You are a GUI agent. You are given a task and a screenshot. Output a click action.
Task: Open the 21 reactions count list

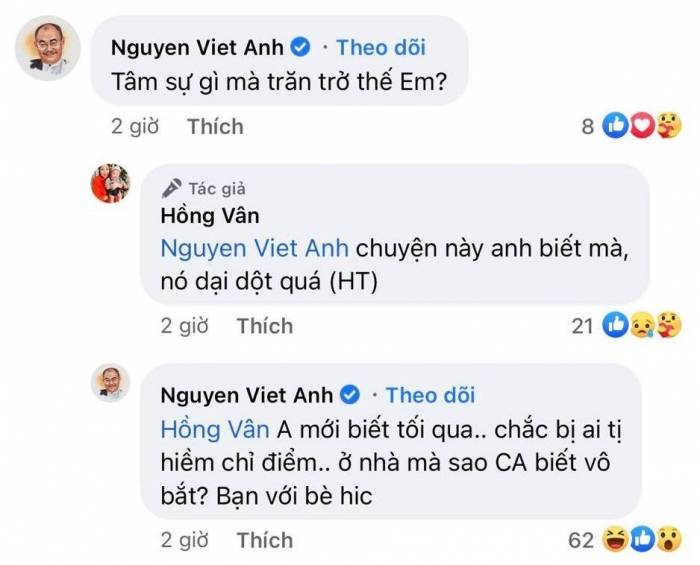582,326
